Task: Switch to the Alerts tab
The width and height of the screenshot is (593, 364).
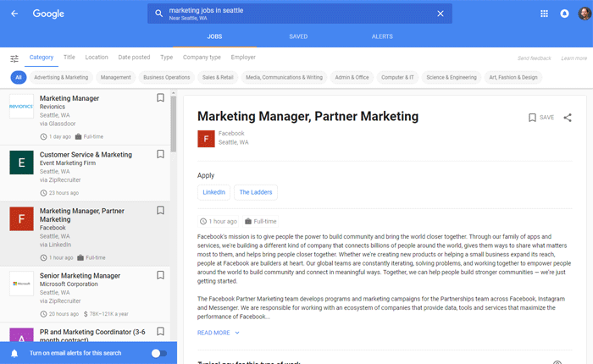Action: coord(382,36)
